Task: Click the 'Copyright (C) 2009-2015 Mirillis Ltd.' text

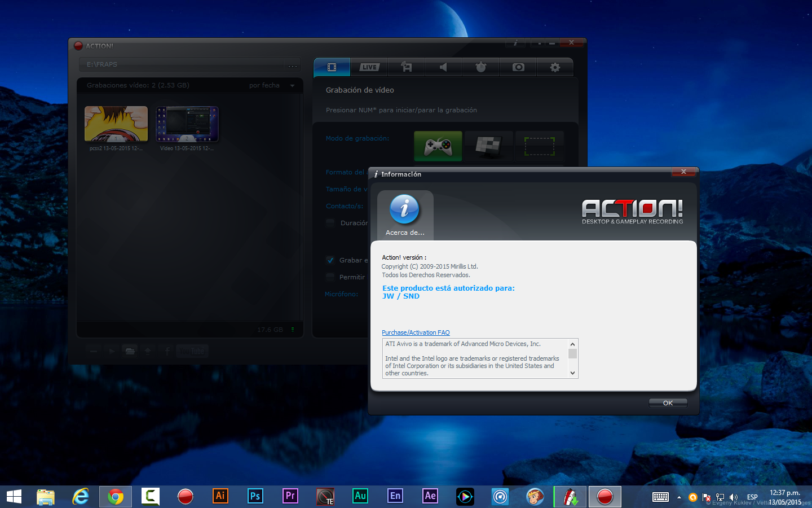Action: tap(430, 267)
